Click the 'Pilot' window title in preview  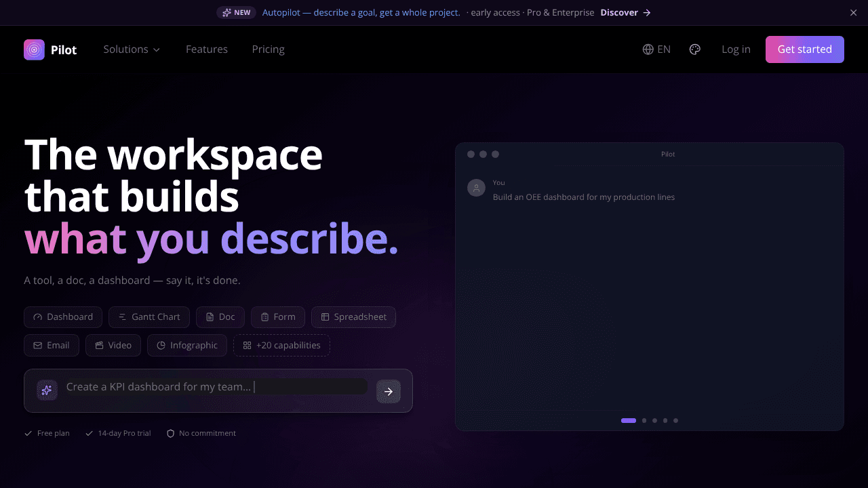pos(668,155)
